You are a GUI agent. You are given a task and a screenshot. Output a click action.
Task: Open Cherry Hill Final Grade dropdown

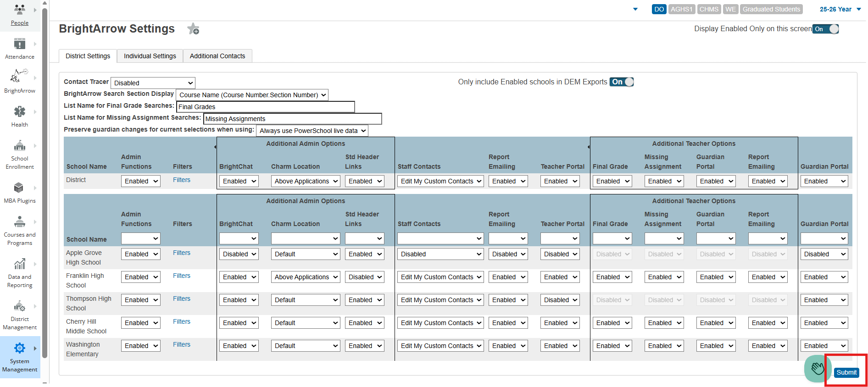coord(612,323)
